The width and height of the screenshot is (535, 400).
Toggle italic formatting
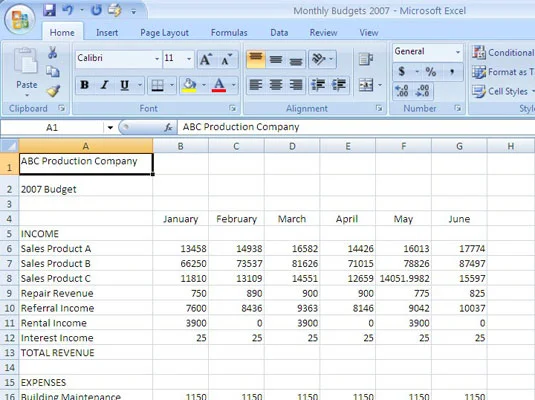click(x=105, y=85)
